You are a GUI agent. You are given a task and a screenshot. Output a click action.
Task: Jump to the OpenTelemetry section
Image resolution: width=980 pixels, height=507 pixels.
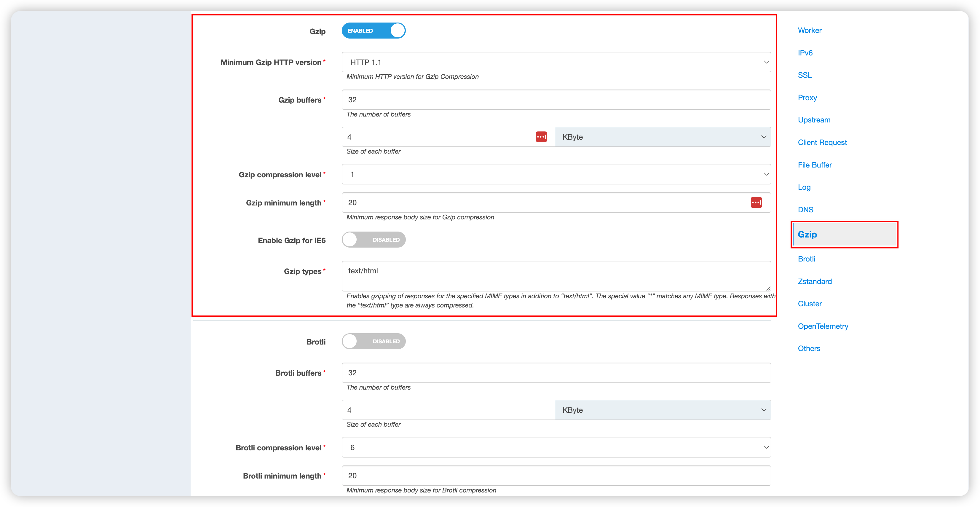tap(823, 326)
